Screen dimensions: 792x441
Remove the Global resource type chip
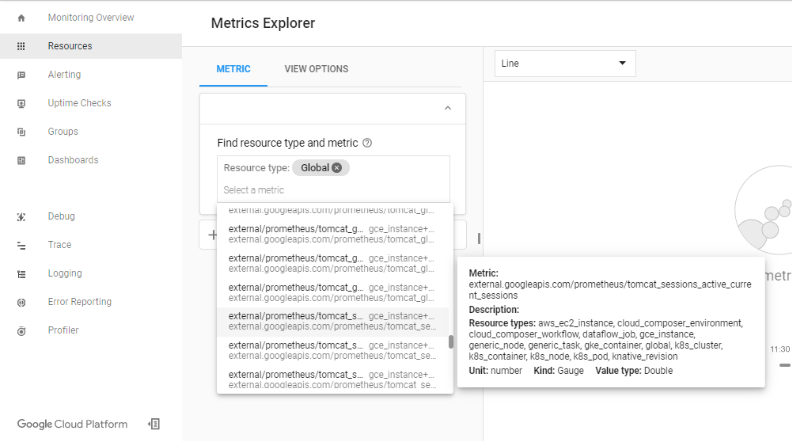coord(337,168)
